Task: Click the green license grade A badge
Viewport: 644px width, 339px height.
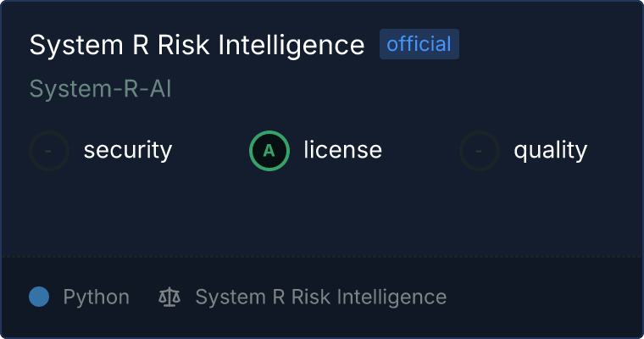Action: click(x=269, y=151)
